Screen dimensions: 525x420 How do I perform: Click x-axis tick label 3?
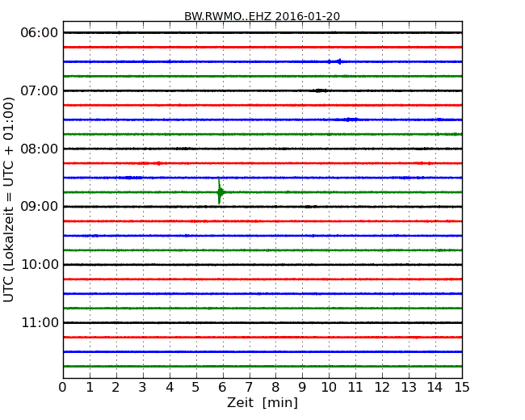click(x=143, y=388)
